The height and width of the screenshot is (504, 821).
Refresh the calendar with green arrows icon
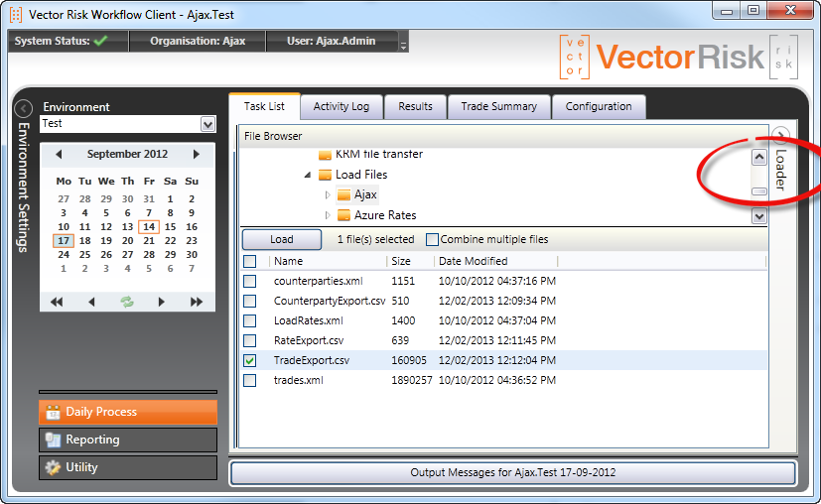coord(127,302)
